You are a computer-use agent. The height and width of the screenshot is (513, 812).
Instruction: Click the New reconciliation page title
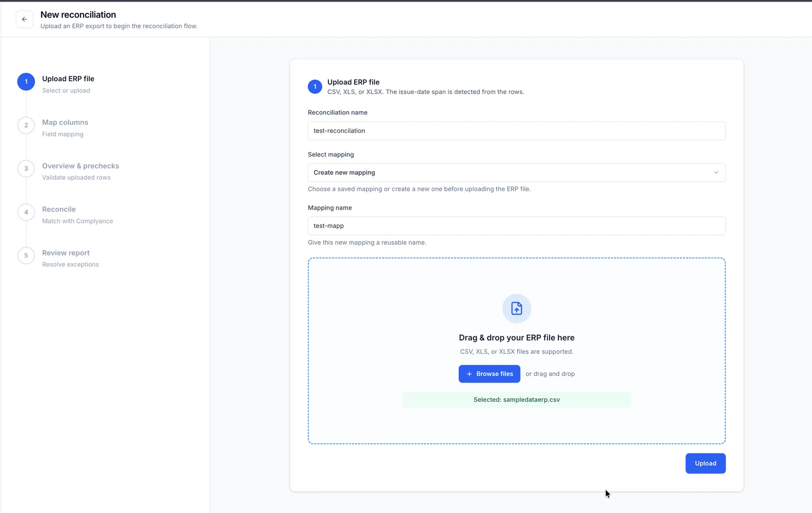(78, 15)
